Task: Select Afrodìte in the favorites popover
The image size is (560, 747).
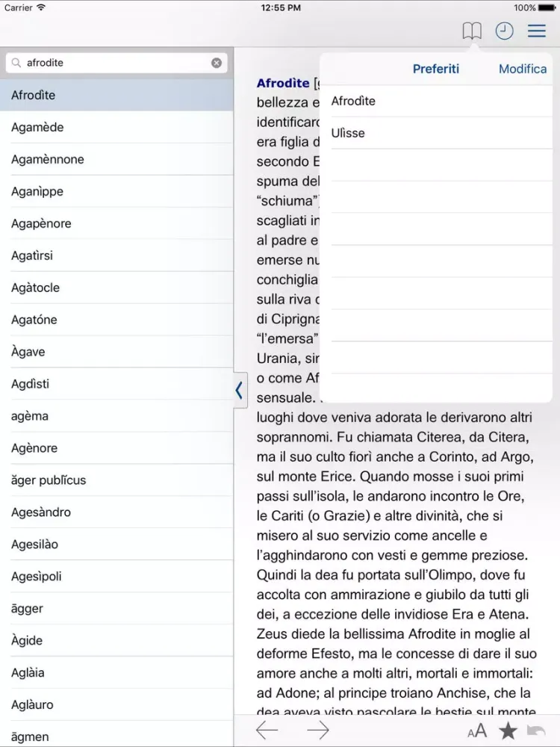Action: point(353,101)
